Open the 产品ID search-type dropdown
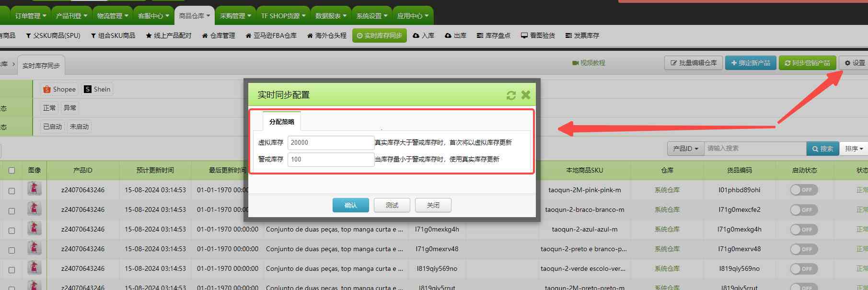This screenshot has height=290, width=868. pyautogui.click(x=685, y=149)
